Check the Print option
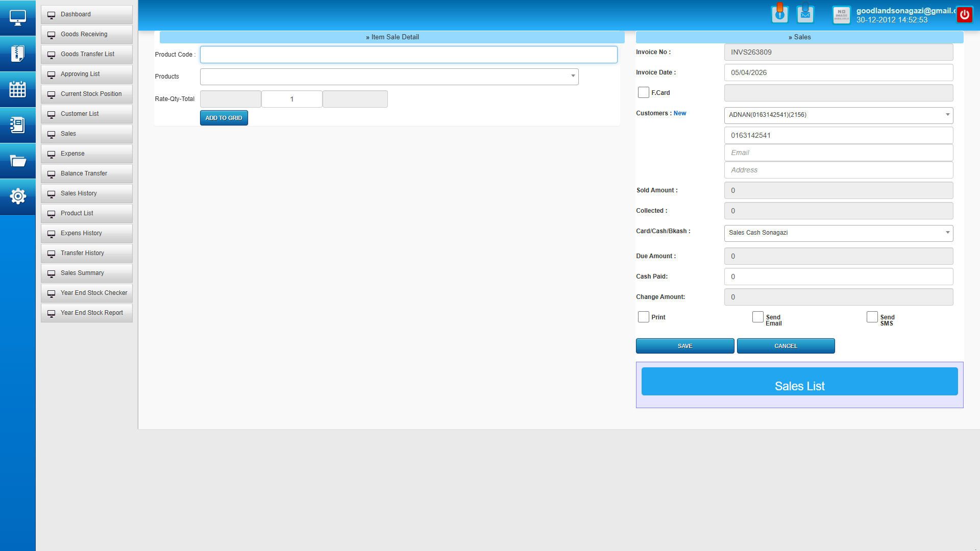Screen dimensions: 980x551 [643, 317]
